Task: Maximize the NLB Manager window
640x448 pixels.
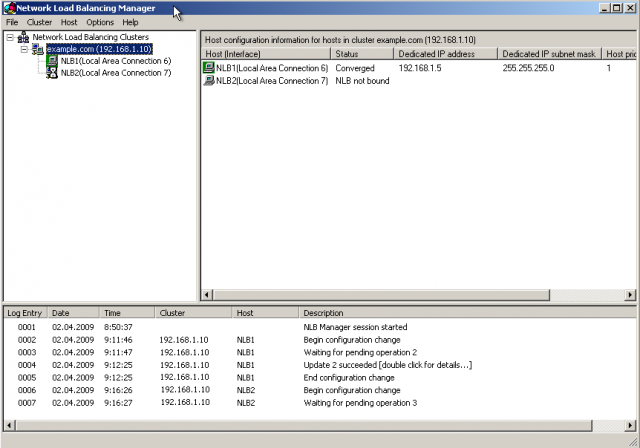Action: coord(617,8)
